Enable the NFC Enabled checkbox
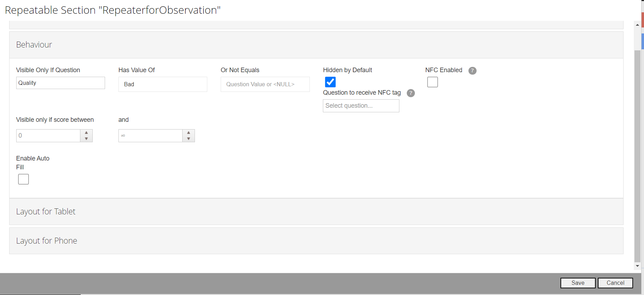 point(433,82)
